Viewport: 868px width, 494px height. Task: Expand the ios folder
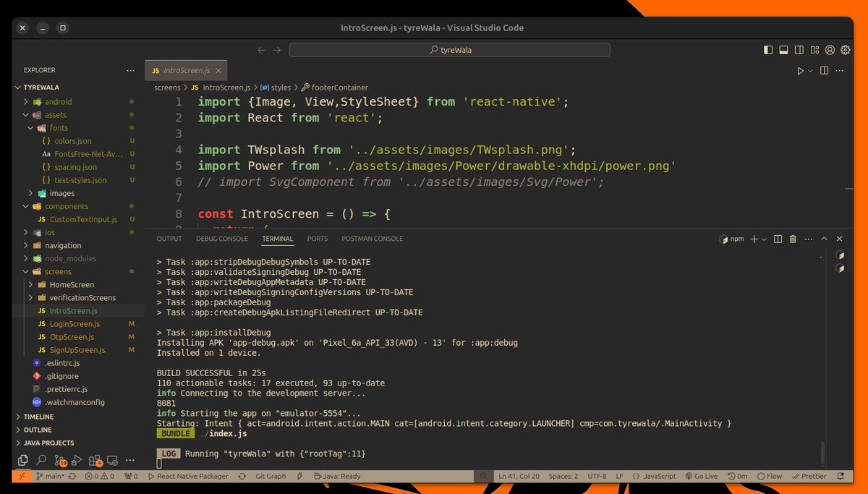(78, 232)
